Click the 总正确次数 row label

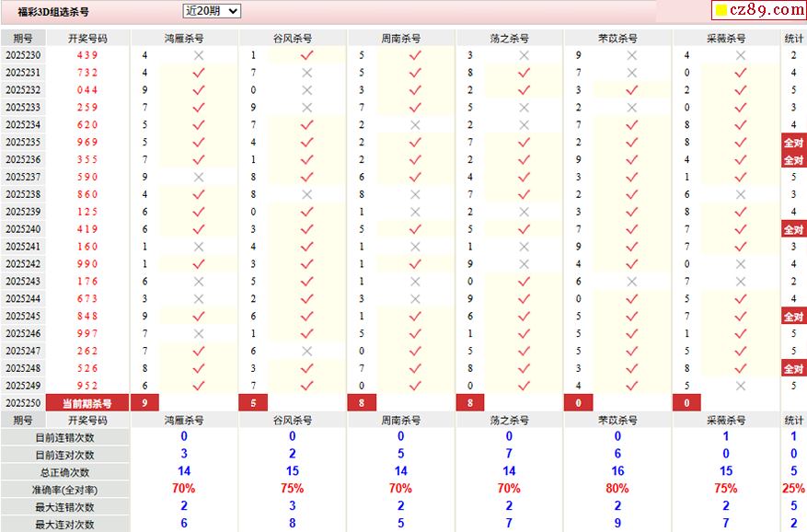(x=64, y=472)
